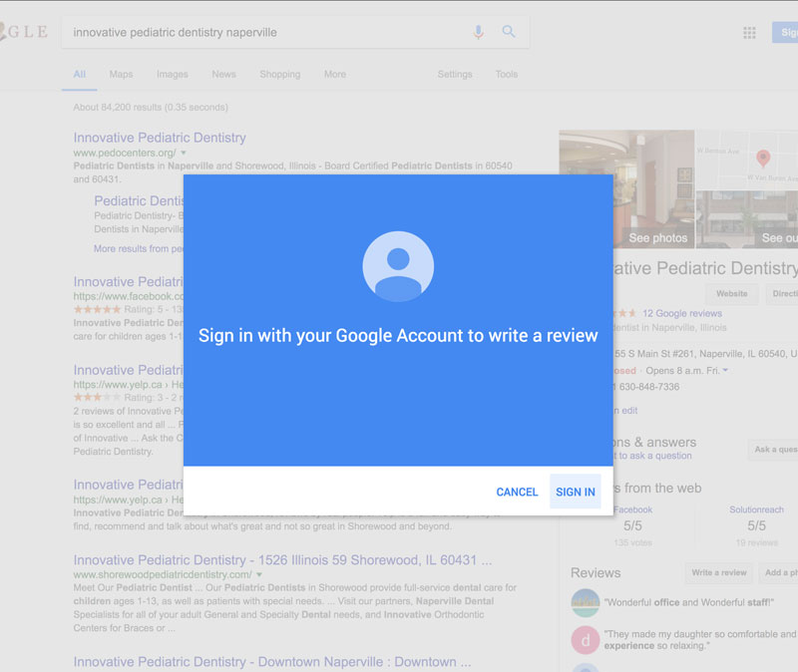This screenshot has height=672, width=798.
Task: Open the Shorewood 1526 Illinois 59 result
Action: [282, 560]
